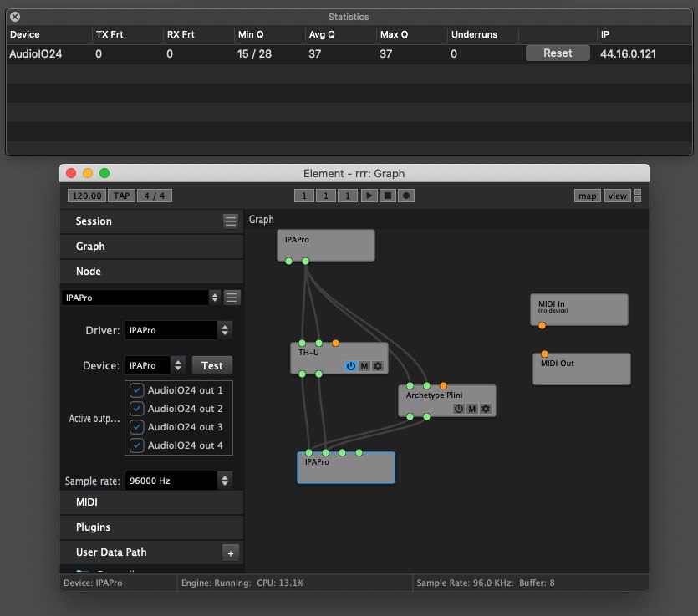Toggle AudioIO24 out 2 checkbox
The height and width of the screenshot is (616, 698).
tap(136, 409)
